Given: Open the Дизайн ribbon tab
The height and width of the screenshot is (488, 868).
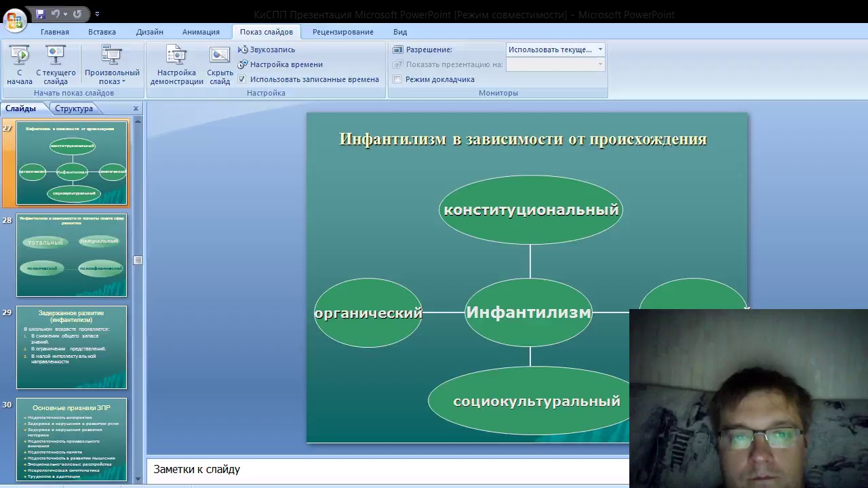Looking at the screenshot, I should pyautogui.click(x=149, y=32).
